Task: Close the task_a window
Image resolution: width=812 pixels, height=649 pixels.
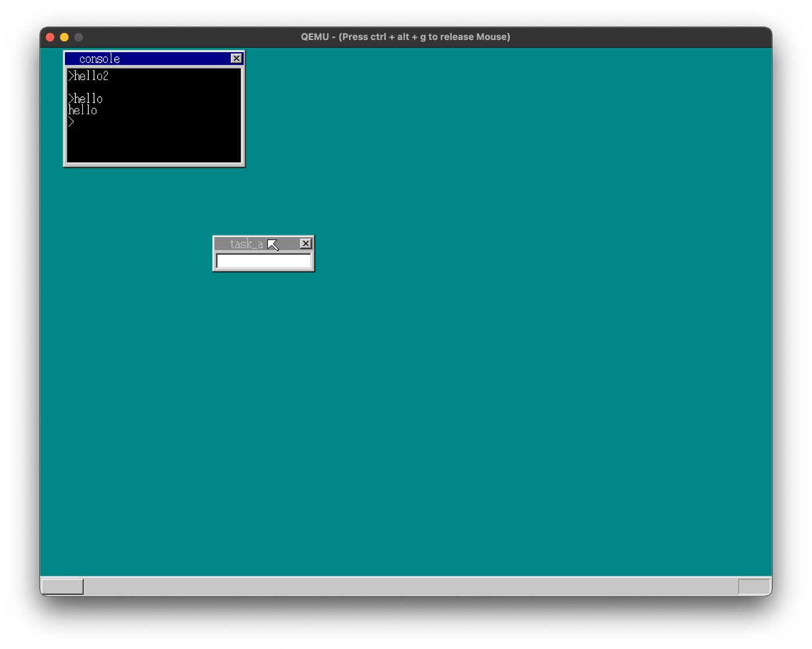Action: click(x=306, y=244)
